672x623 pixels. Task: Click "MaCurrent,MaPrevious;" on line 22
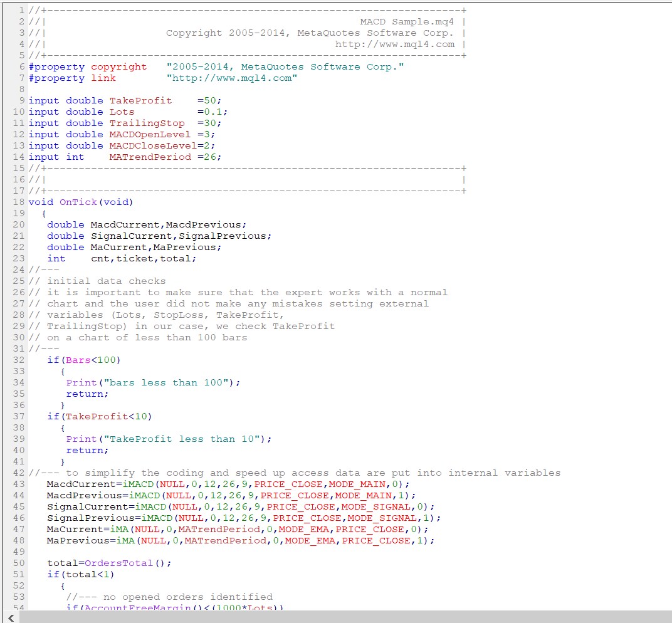pyautogui.click(x=156, y=247)
